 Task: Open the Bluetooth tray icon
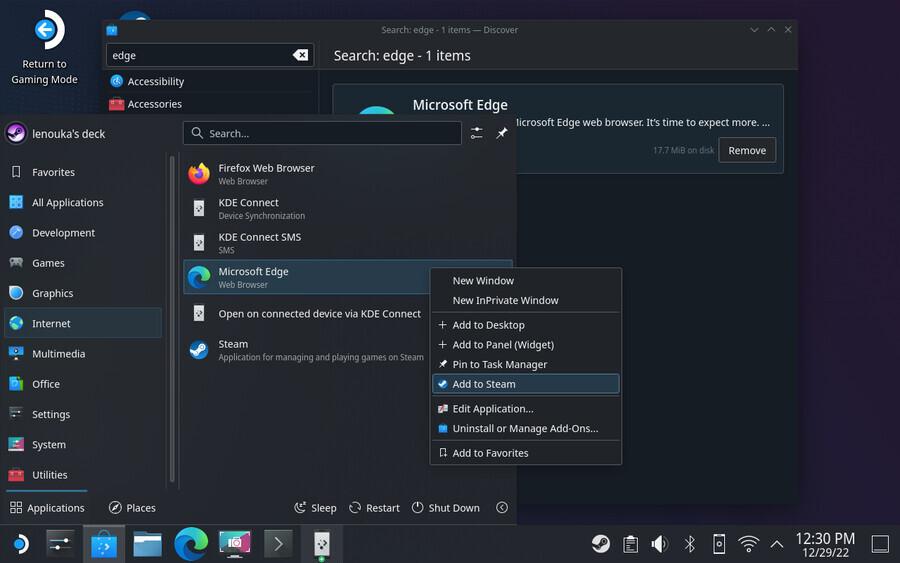point(690,543)
